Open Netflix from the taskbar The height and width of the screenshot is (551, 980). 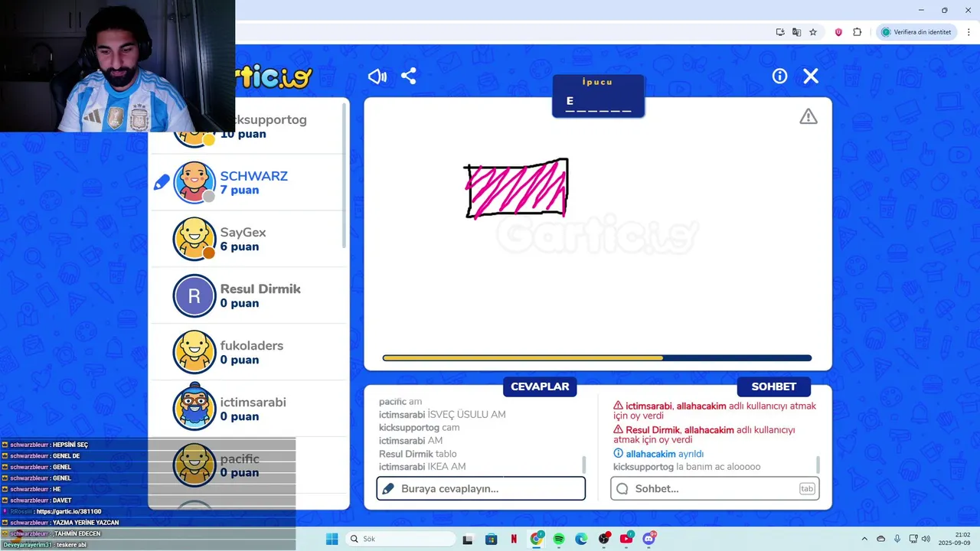pos(514,539)
